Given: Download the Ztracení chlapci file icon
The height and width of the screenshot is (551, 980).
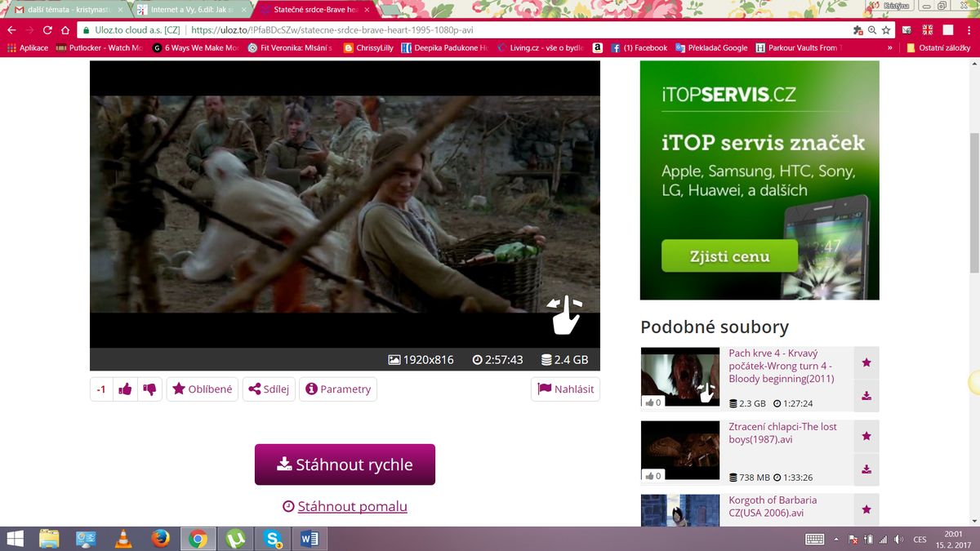Looking at the screenshot, I should tap(866, 469).
